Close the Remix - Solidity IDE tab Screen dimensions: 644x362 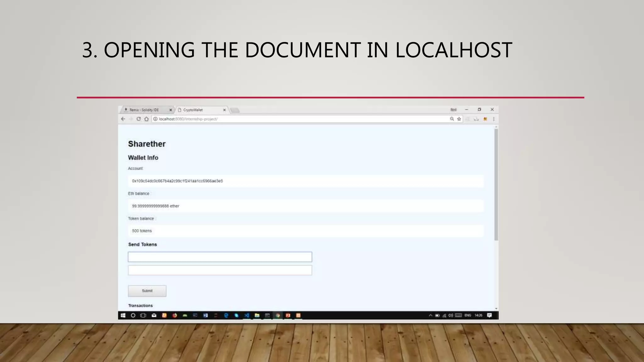[171, 110]
